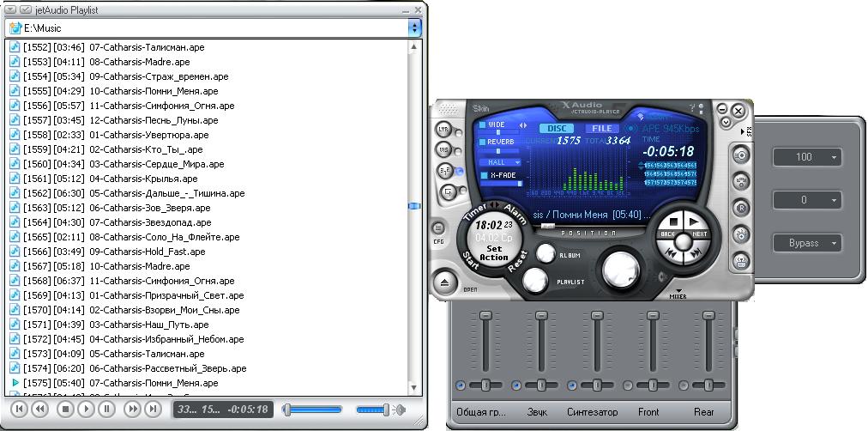Click the playlist seek bar
This screenshot has width=868, height=431.
point(312,410)
